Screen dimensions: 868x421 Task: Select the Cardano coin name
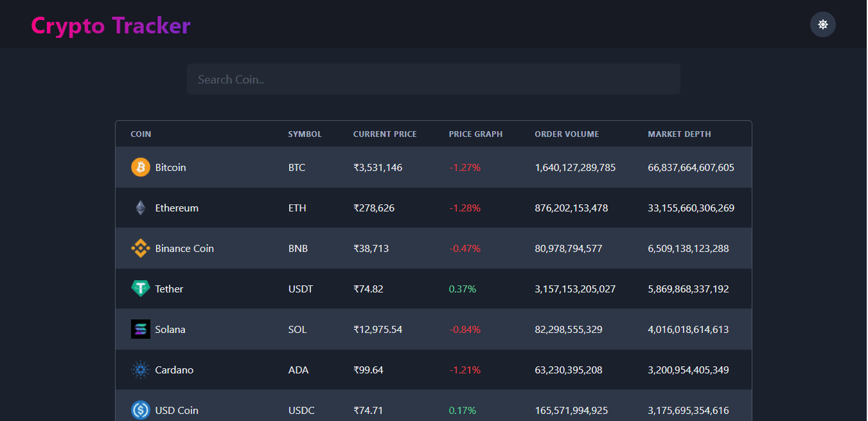(174, 370)
